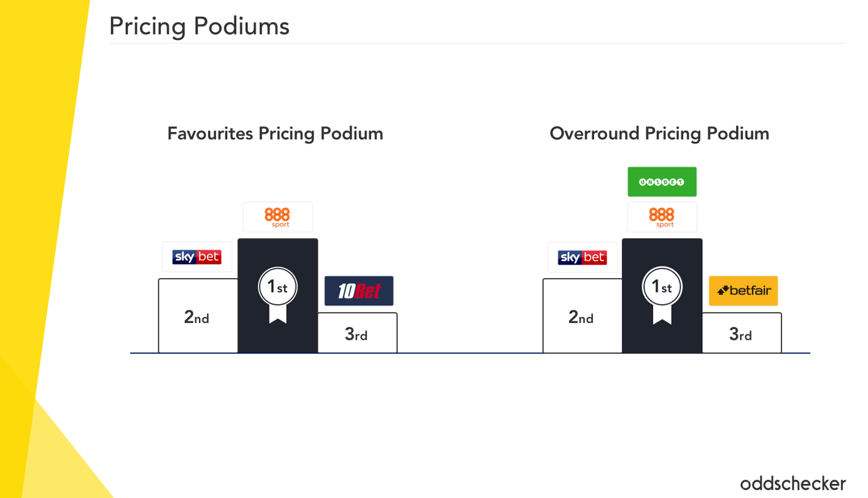Click the Pricing Podiums slide title
This screenshot has height=498, width=868.
199,26
